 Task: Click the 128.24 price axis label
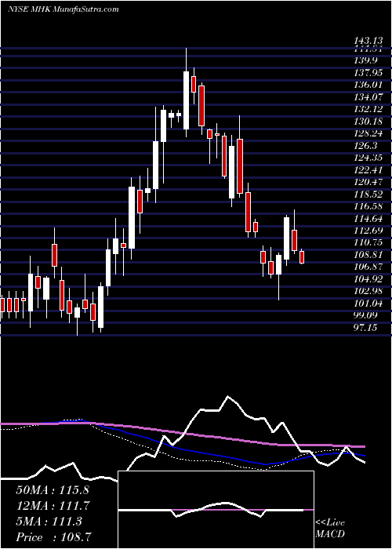click(369, 133)
